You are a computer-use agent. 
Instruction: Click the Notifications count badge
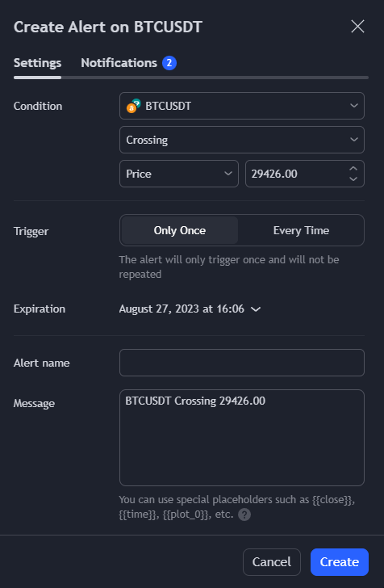(169, 63)
